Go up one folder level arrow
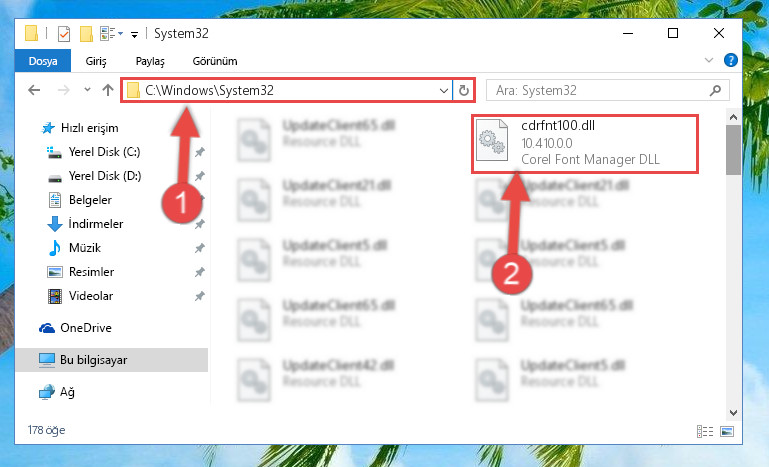Screen dimensions: 769x467 click(108, 90)
